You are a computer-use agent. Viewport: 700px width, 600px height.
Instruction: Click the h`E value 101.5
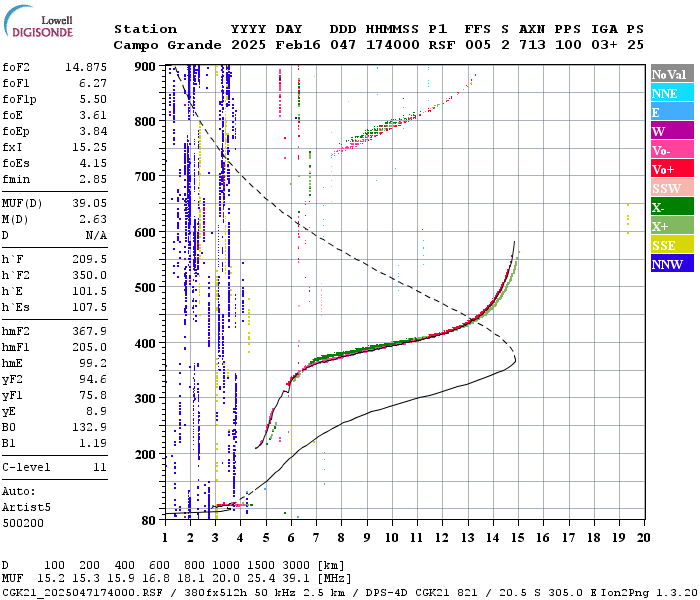click(89, 292)
